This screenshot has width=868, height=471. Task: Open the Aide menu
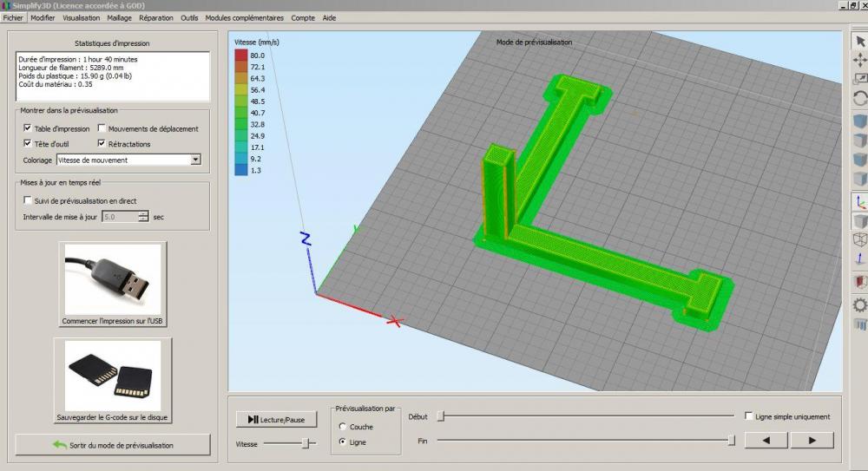tap(329, 17)
